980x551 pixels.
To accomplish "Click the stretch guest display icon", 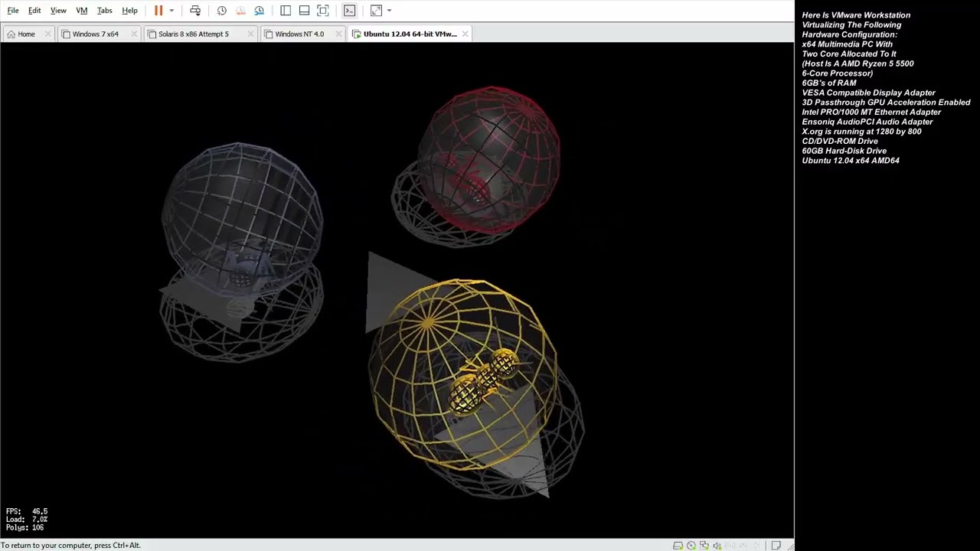I will coord(376,11).
